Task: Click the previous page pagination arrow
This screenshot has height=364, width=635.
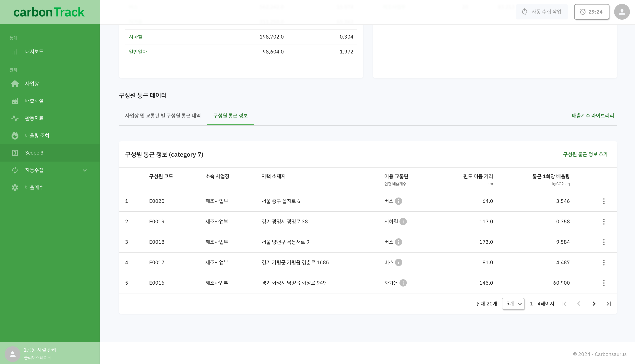Action: point(579,304)
